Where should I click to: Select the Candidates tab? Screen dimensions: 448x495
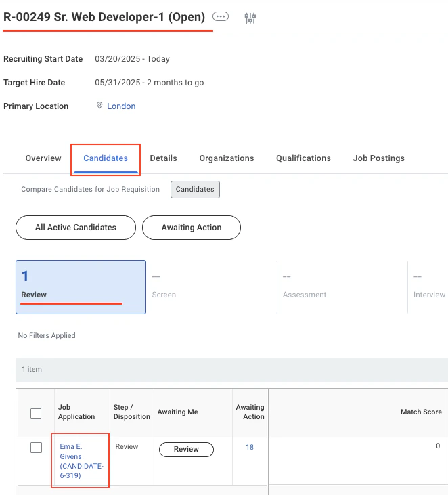coord(106,158)
